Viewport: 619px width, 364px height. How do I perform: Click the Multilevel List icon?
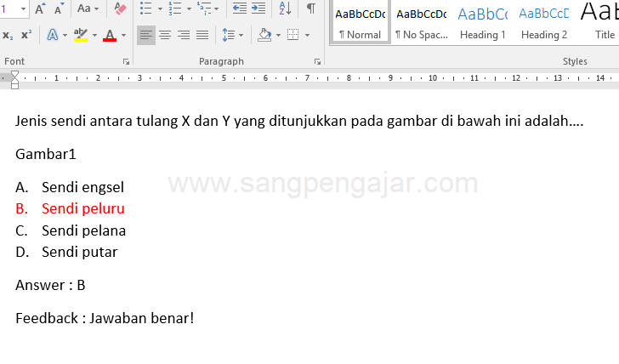(x=204, y=9)
